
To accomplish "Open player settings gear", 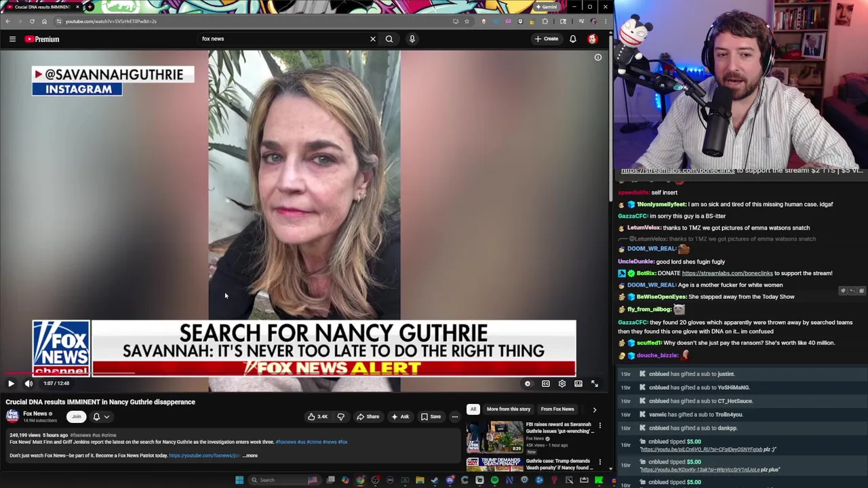I will (x=562, y=384).
